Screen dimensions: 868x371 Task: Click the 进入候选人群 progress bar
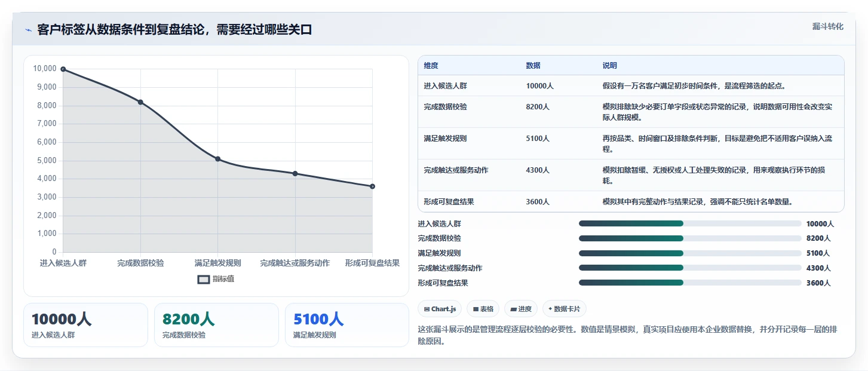[690, 223]
